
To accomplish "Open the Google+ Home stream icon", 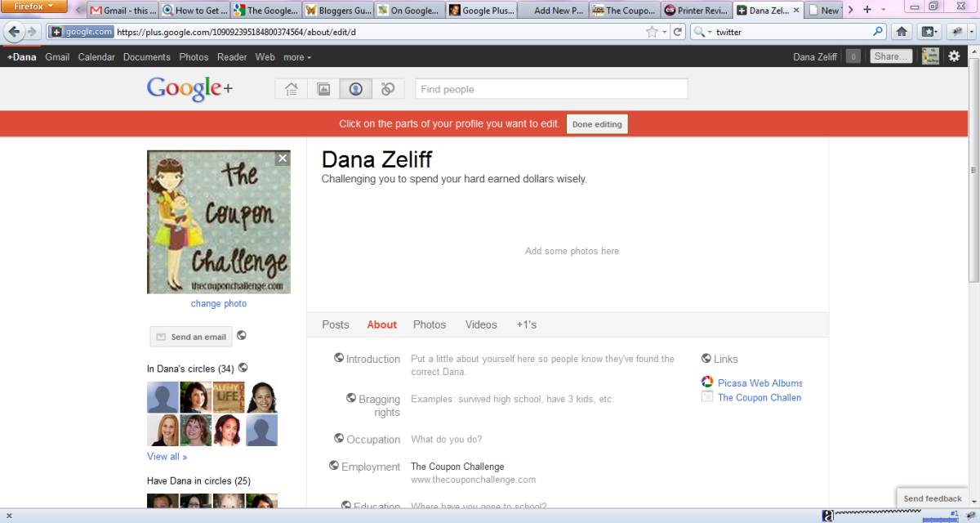I will tap(291, 89).
